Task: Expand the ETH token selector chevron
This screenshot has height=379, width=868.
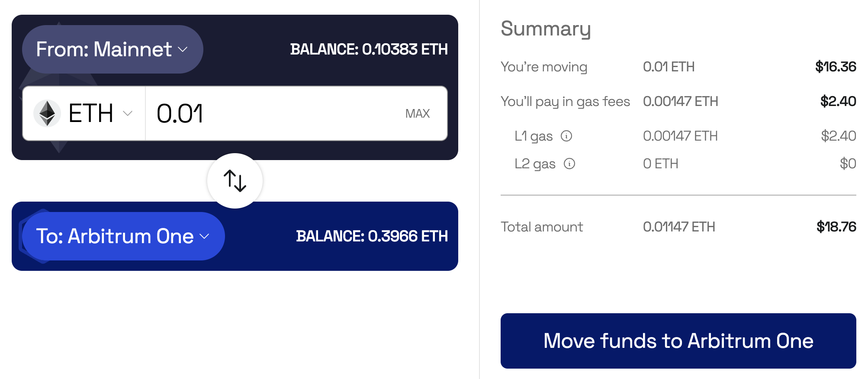Action: [128, 113]
